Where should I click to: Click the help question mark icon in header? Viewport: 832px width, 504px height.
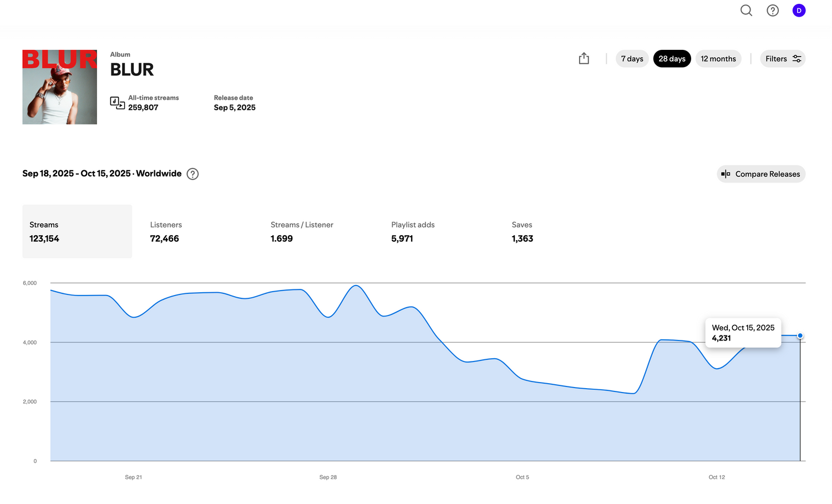pyautogui.click(x=773, y=11)
